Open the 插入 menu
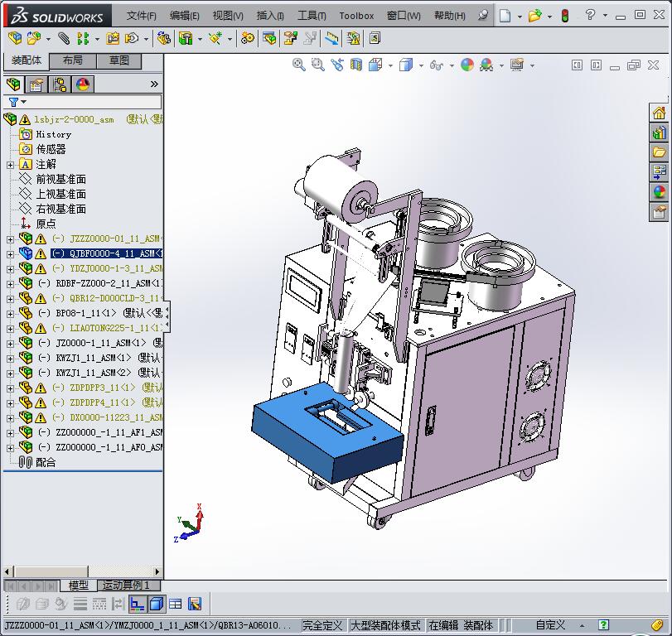The height and width of the screenshot is (636, 672). (270, 16)
